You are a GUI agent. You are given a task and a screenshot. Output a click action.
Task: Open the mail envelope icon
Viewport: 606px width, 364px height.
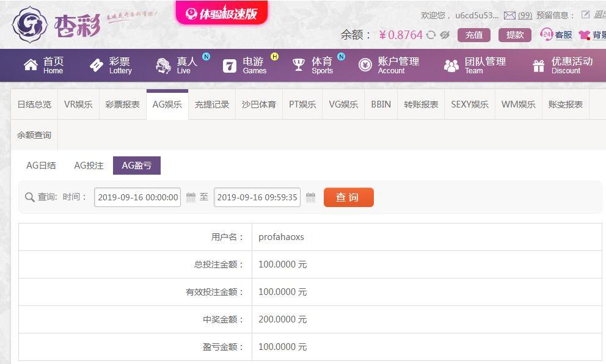point(509,15)
